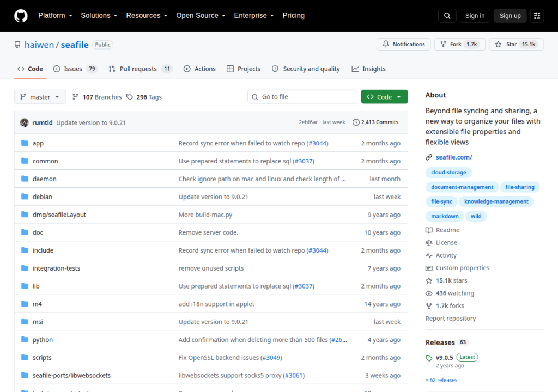The image size is (558, 392).
Task: Click the scale icon next to License
Action: coord(429,243)
